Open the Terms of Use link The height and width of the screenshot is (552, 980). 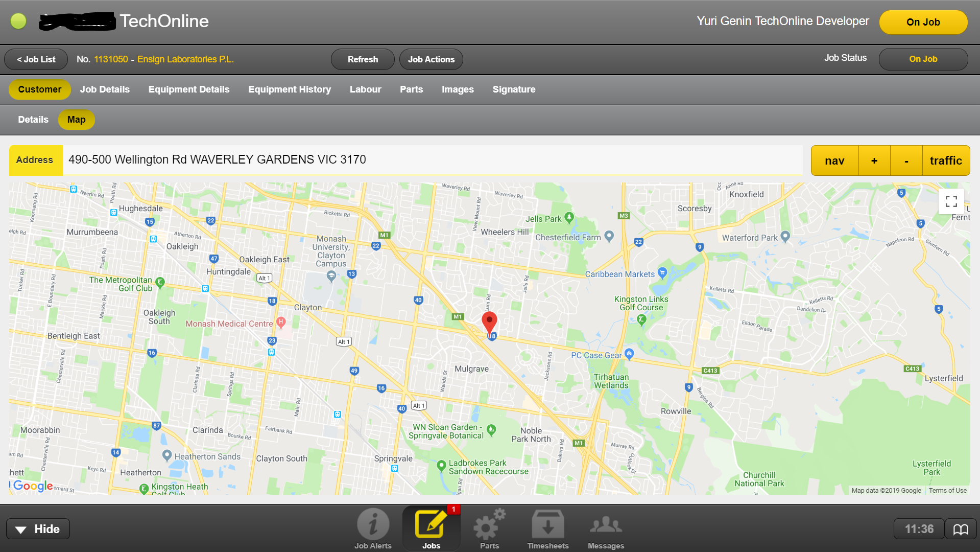pos(948,490)
